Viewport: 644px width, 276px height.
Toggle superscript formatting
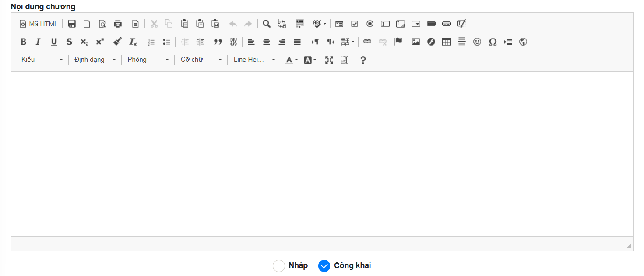(x=100, y=42)
